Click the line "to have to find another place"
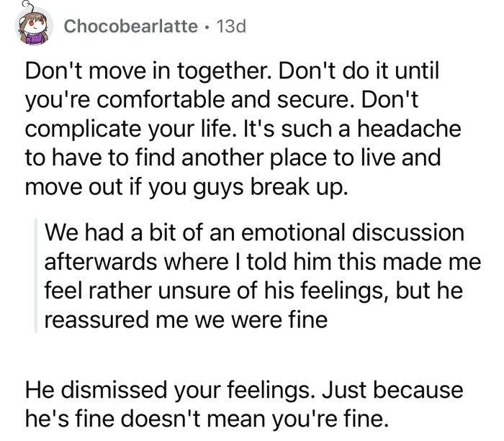 (177, 158)
